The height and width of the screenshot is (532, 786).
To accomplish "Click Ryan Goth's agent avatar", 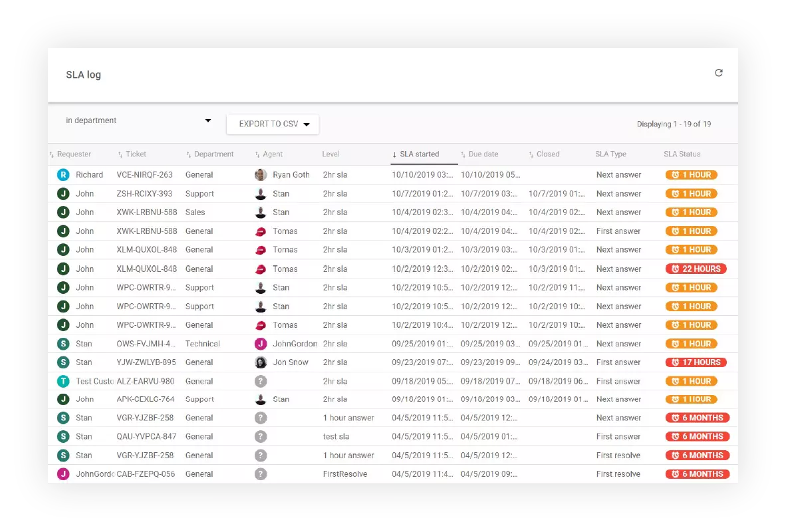I will [x=261, y=175].
